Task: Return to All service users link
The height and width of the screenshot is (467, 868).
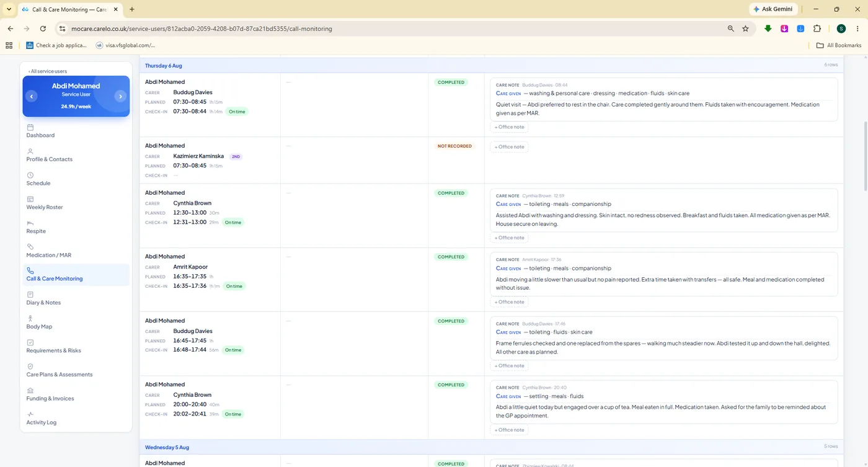Action: pos(48,71)
